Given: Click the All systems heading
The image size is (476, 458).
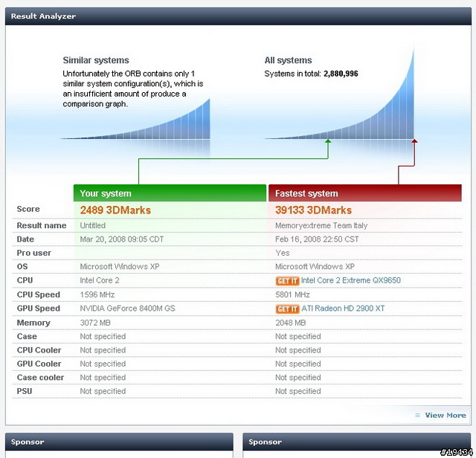Looking at the screenshot, I should pos(288,60).
